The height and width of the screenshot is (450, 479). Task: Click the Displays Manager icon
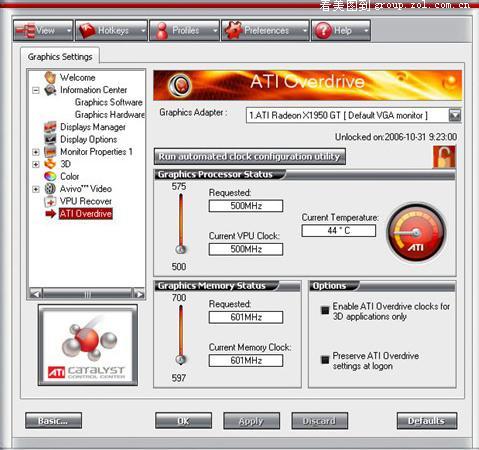click(x=50, y=127)
